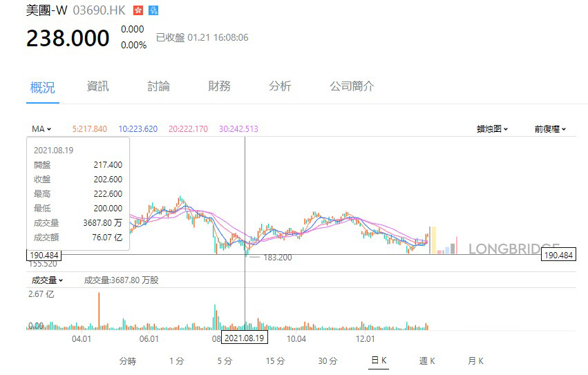The height and width of the screenshot is (375, 588).
Task: Switch chart to 1分 interval
Action: [x=176, y=360]
